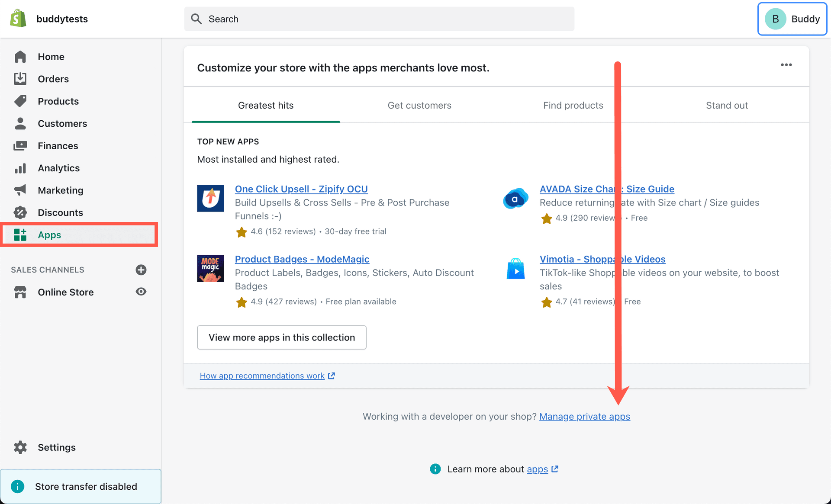Click the Analytics bar chart icon
The image size is (831, 504).
coord(20,168)
